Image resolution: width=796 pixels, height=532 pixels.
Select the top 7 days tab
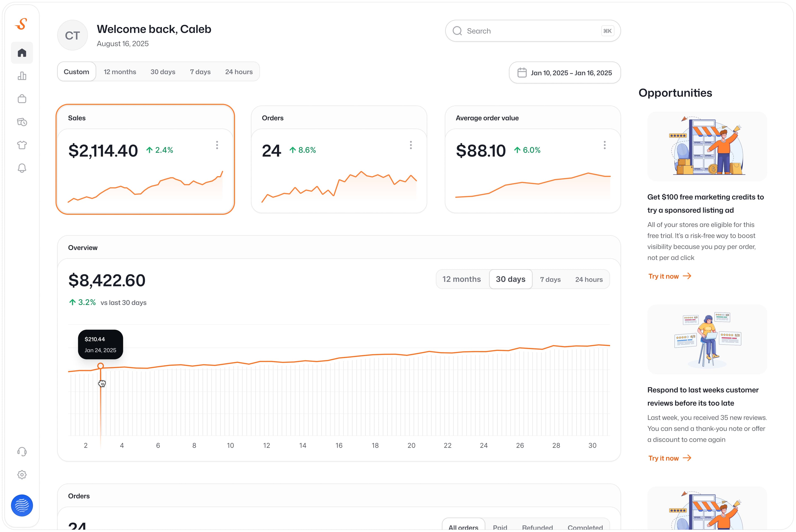[200, 72]
